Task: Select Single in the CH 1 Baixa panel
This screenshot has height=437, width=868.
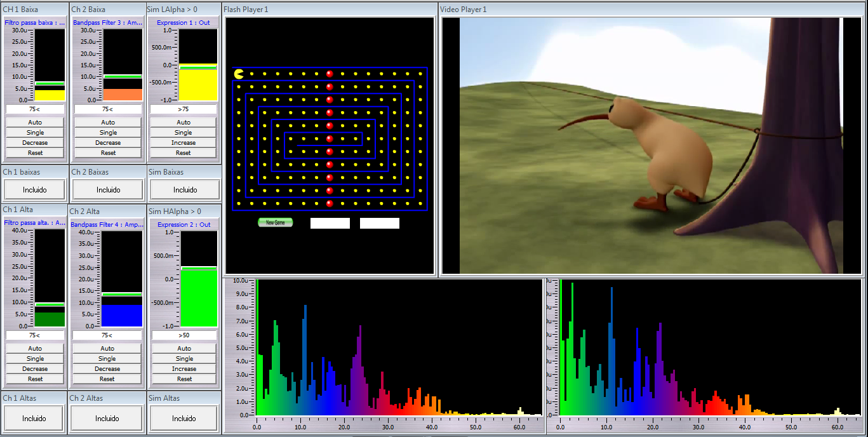Action: click(x=36, y=132)
